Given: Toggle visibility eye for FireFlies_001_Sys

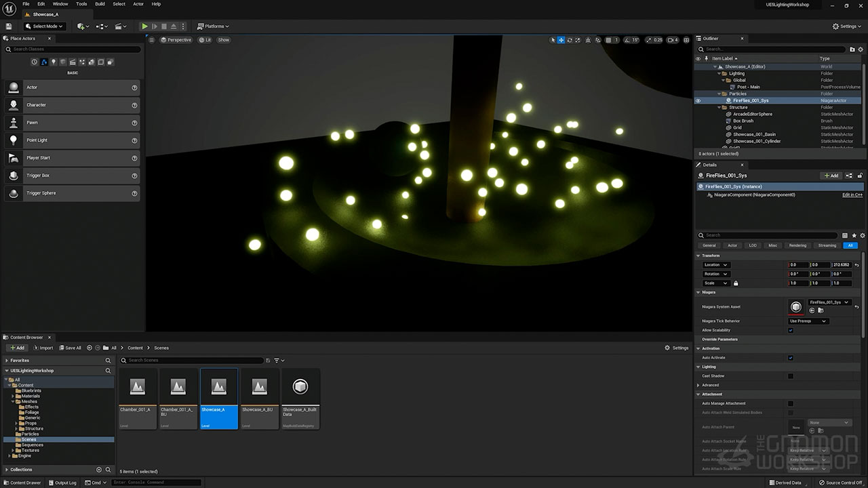Looking at the screenshot, I should click(698, 100).
